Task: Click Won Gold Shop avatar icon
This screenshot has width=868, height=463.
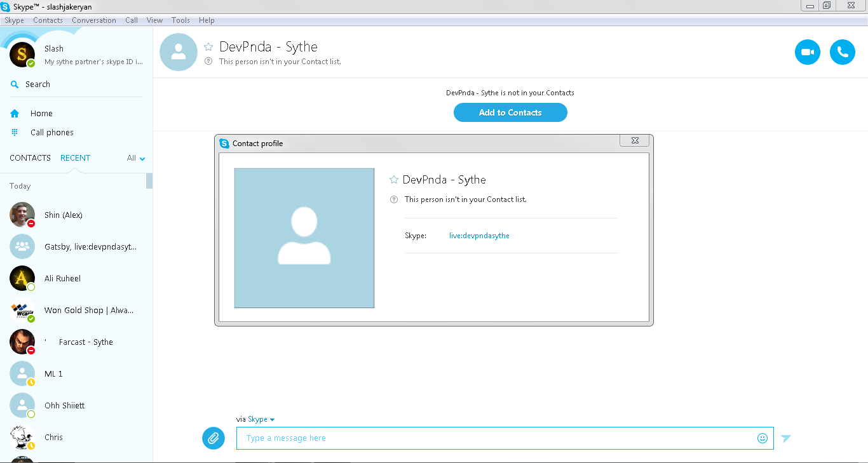Action: [x=22, y=310]
